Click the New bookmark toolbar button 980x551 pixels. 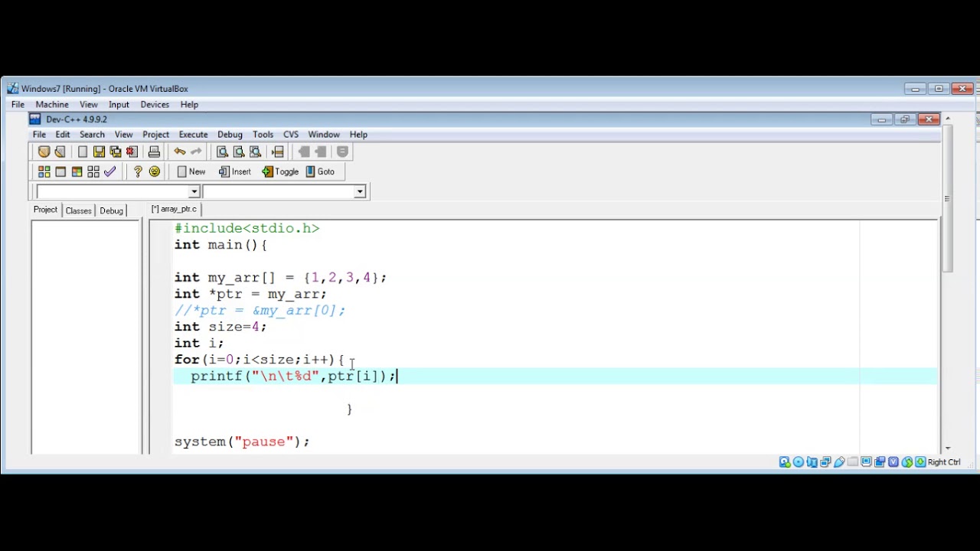191,171
